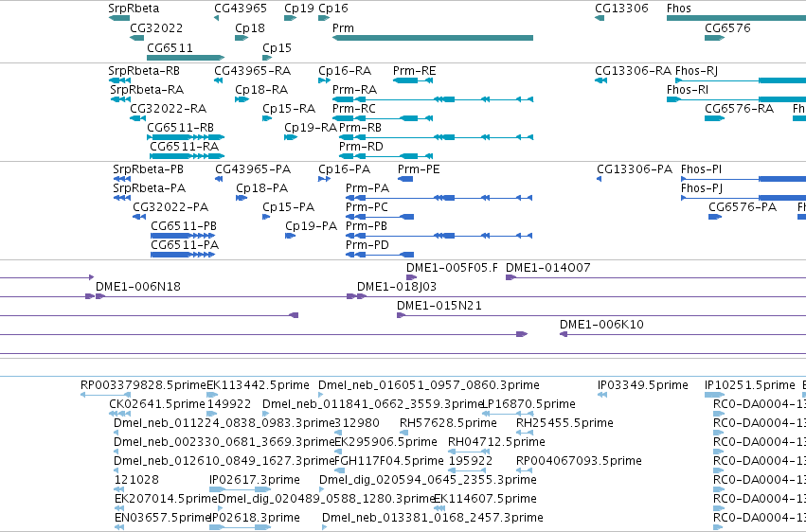806x532 pixels.
Task: Click transcript Cp16-RA label
Action: pos(345,70)
